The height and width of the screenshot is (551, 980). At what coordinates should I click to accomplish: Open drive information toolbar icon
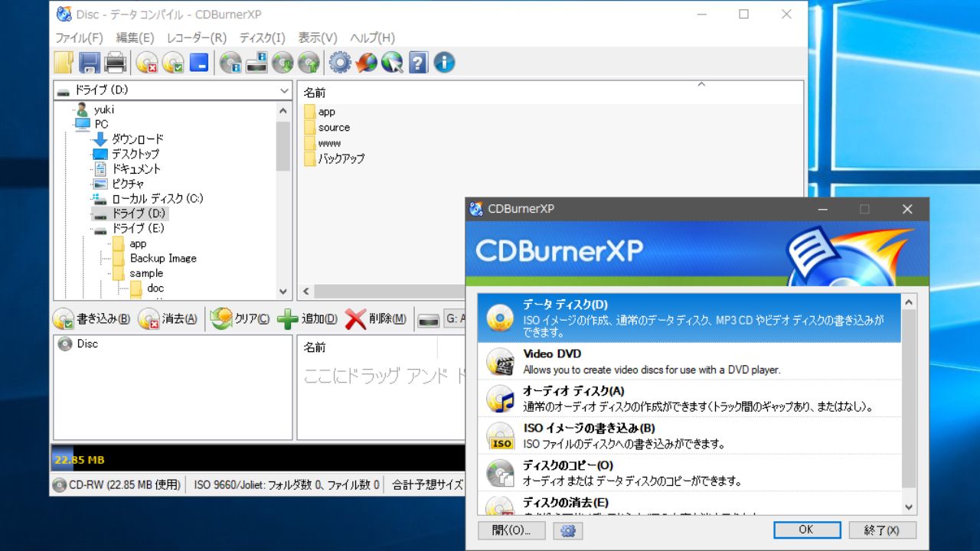(x=256, y=62)
